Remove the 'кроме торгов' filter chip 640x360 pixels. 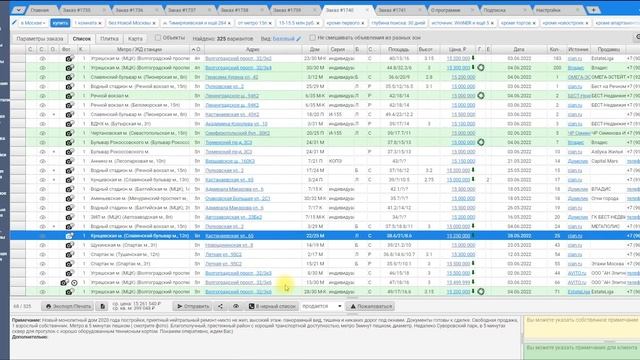[x=533, y=23]
